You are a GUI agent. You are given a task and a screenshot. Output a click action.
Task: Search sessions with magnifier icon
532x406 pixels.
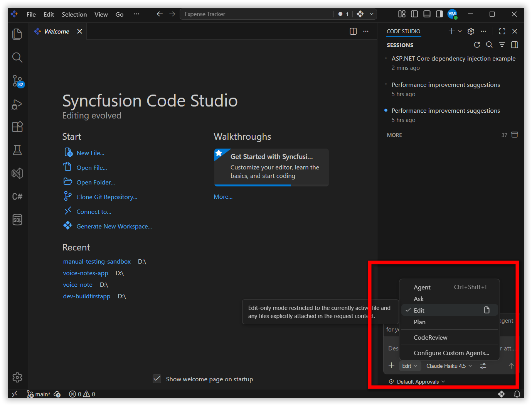pyautogui.click(x=489, y=45)
